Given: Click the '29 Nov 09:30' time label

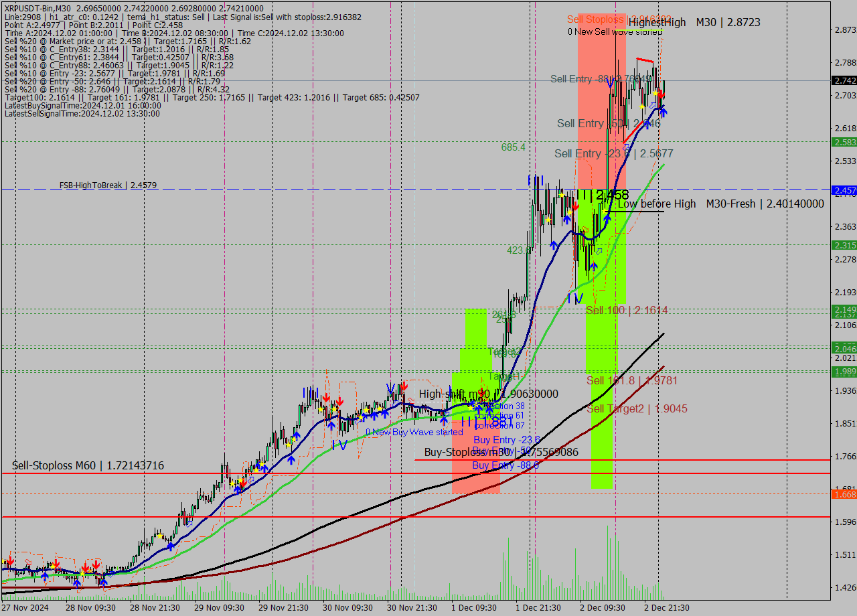Looking at the screenshot, I should [219, 607].
